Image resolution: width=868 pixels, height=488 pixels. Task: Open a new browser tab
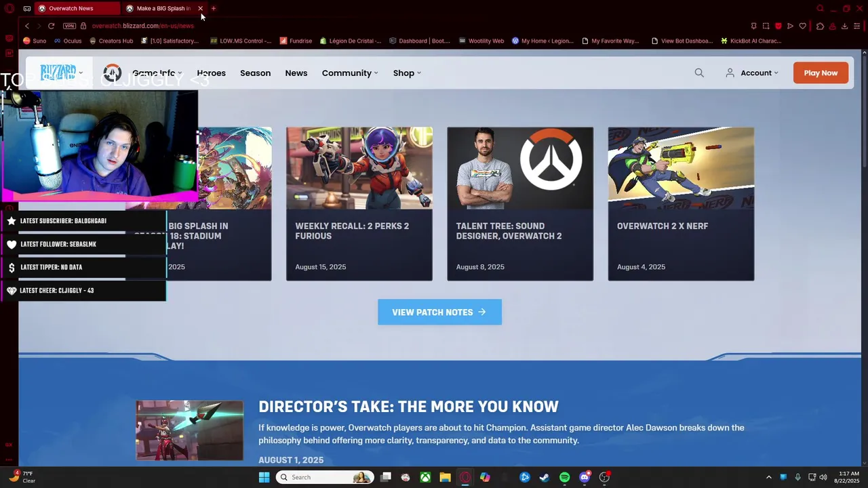(x=213, y=8)
